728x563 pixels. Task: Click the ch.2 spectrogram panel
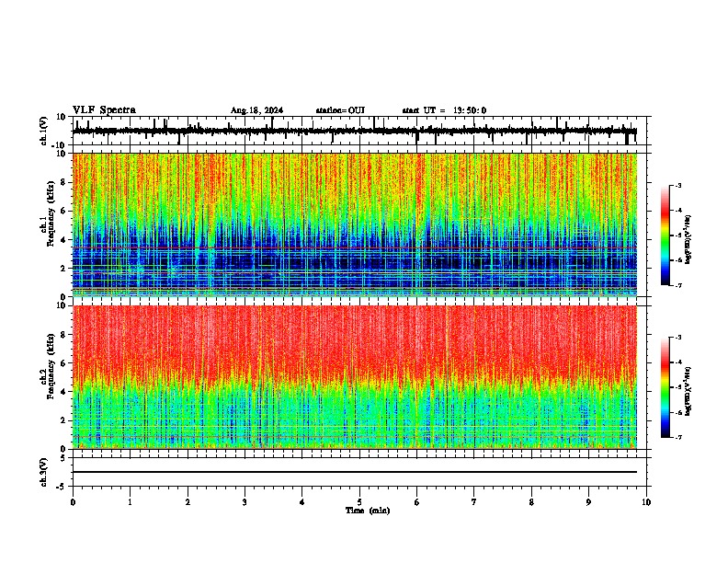point(355,377)
